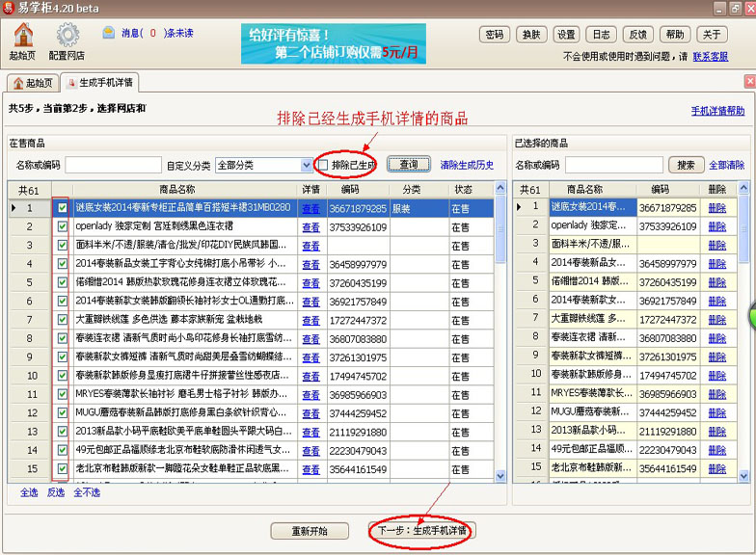756x555 pixels.
Task: Delete selected item 36671879285
Action: pos(717,208)
